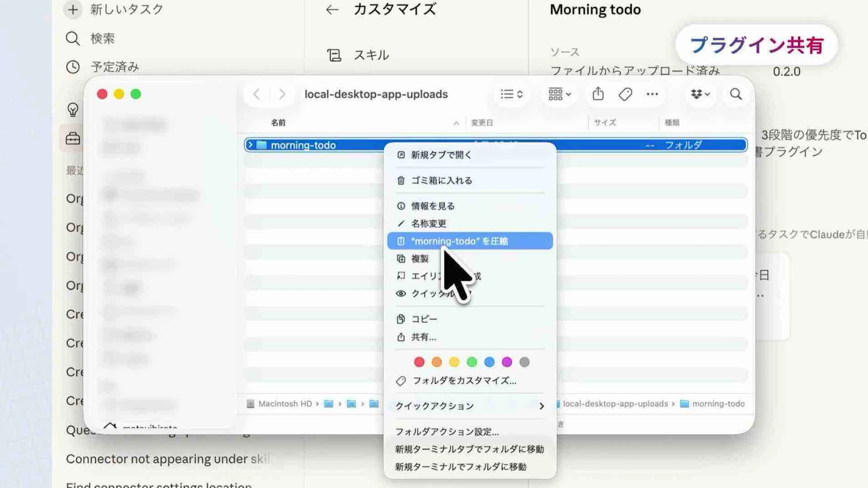Select ゴミ箱に入れる from context menu
Image resolution: width=868 pixels, height=488 pixels.
(x=441, y=181)
